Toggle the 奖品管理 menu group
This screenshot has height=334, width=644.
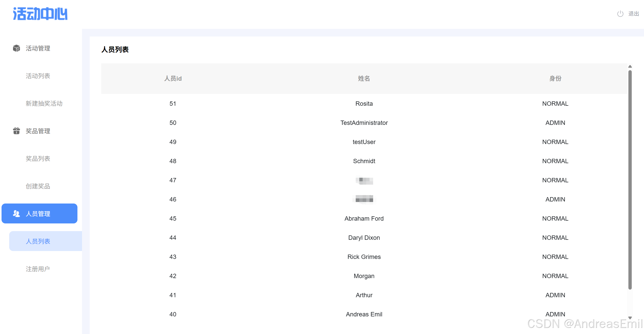coord(38,131)
